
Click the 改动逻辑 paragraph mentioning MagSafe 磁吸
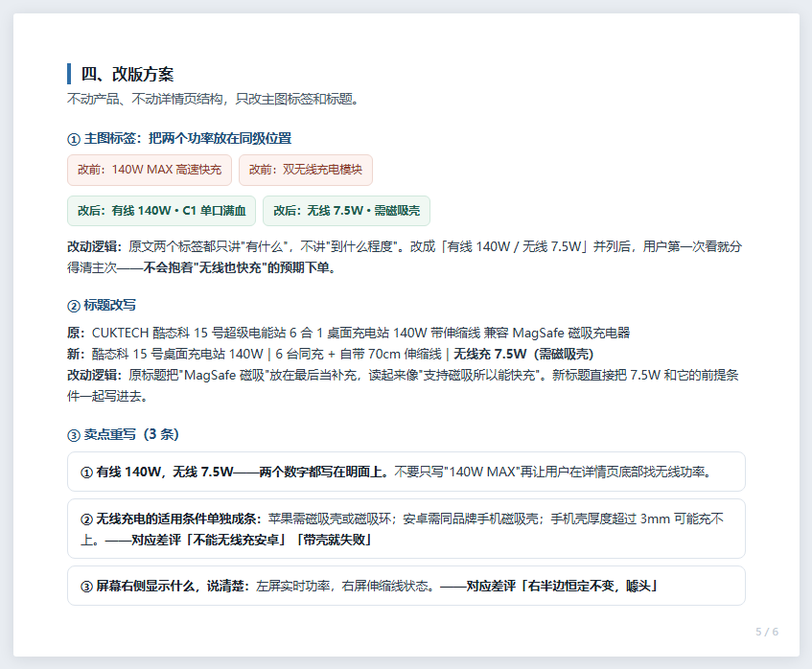(403, 385)
